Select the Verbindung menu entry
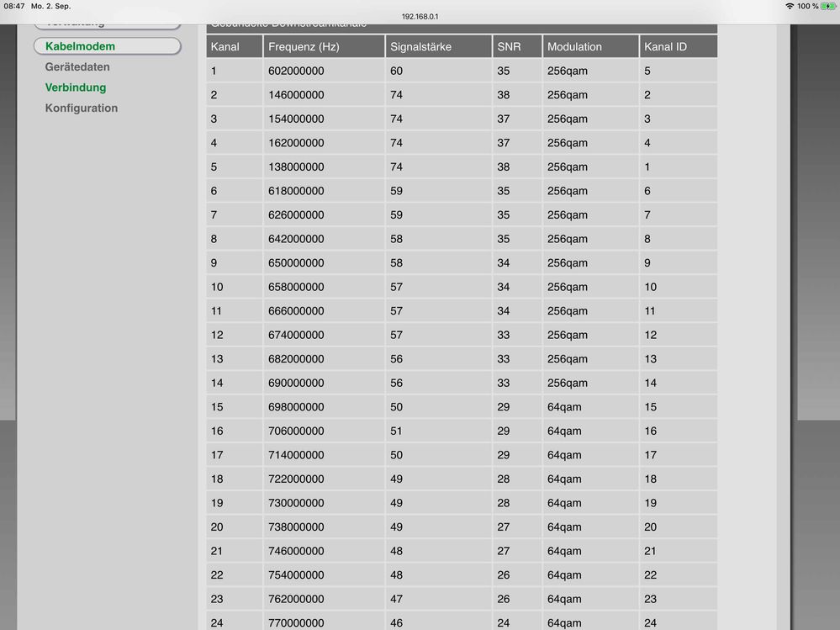Viewport: 840px width, 630px height. [76, 87]
